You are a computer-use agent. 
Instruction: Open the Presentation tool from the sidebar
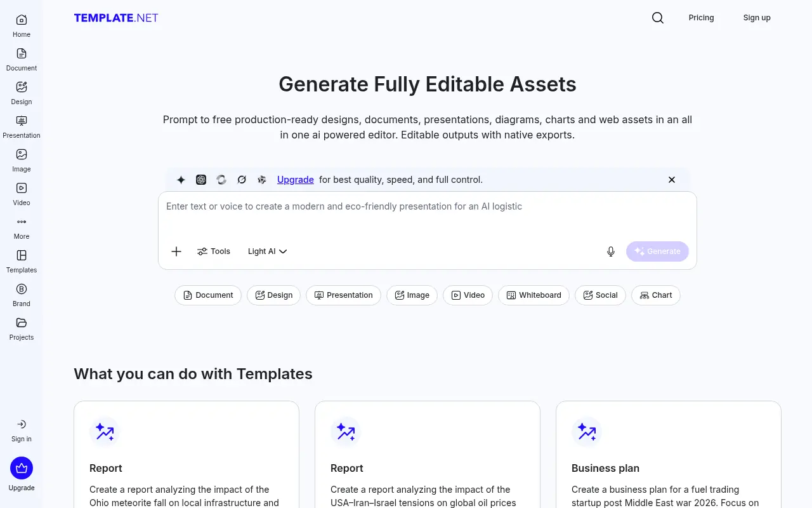pyautogui.click(x=21, y=124)
